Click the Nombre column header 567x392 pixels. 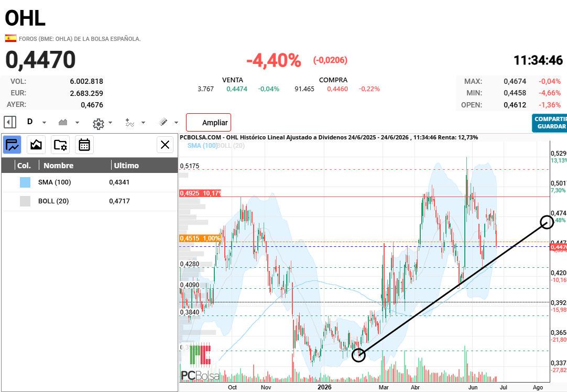tap(59, 166)
